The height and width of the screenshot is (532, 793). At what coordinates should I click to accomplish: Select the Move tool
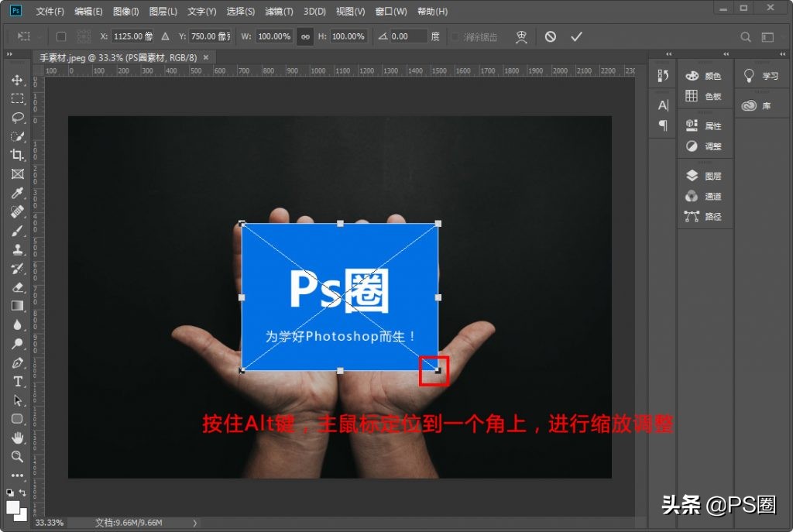(17, 80)
